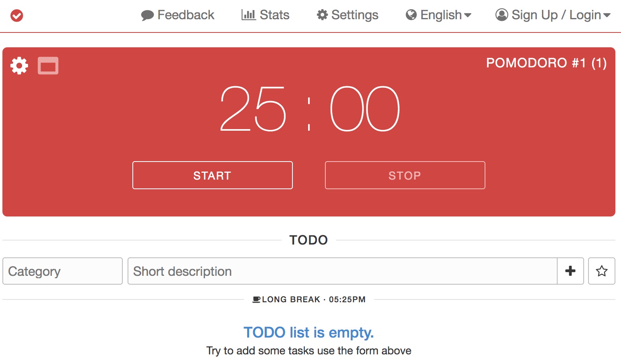Click the window icon beside timer gear
The image size is (621, 364).
pyautogui.click(x=48, y=66)
